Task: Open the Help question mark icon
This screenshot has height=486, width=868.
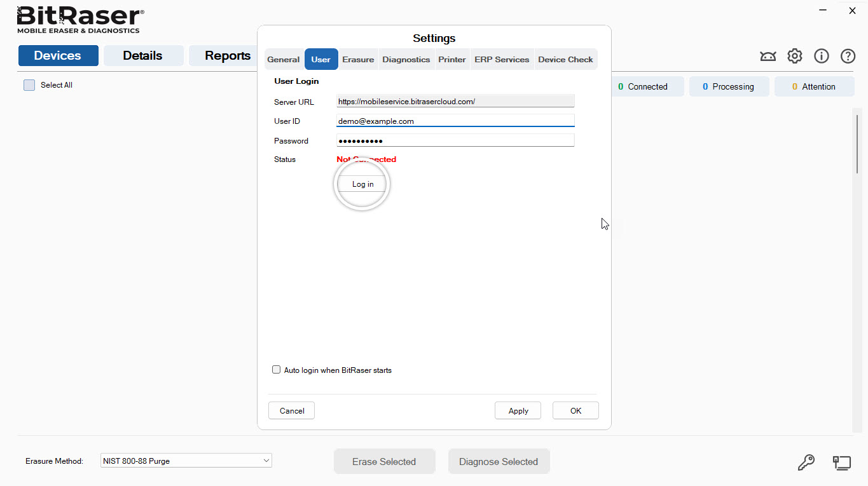Action: point(848,56)
